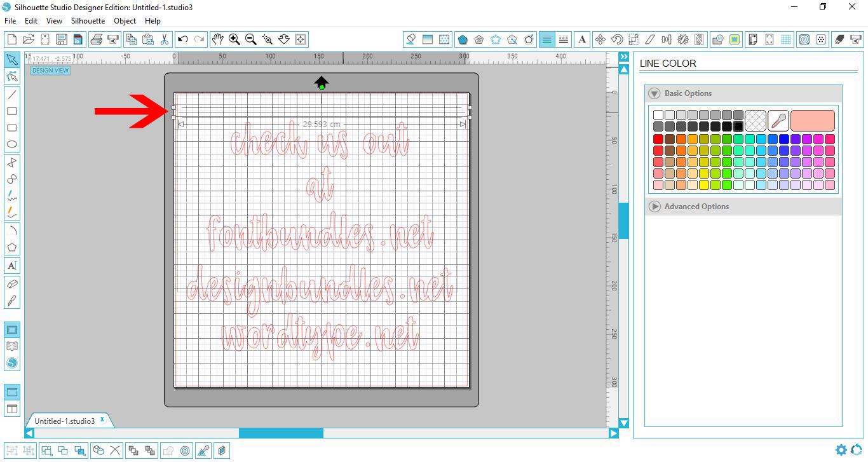The image size is (868, 462).
Task: Expand the hidden toolbar chevron near the ruler
Action: 623,56
